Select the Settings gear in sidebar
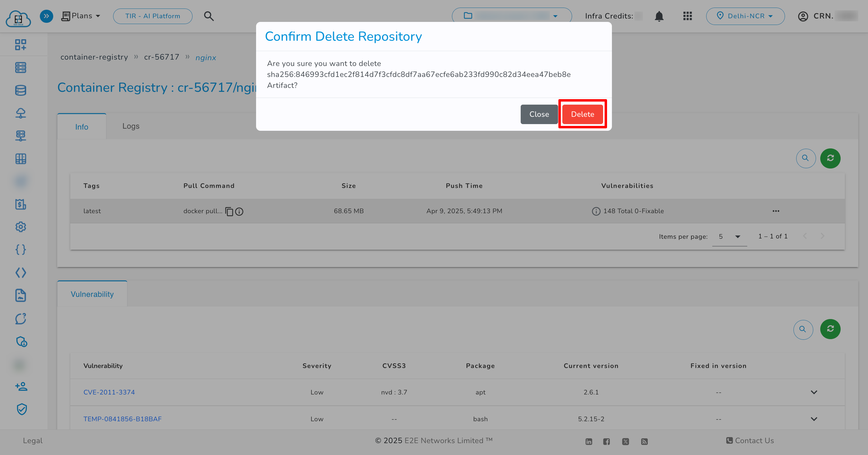 pos(21,227)
